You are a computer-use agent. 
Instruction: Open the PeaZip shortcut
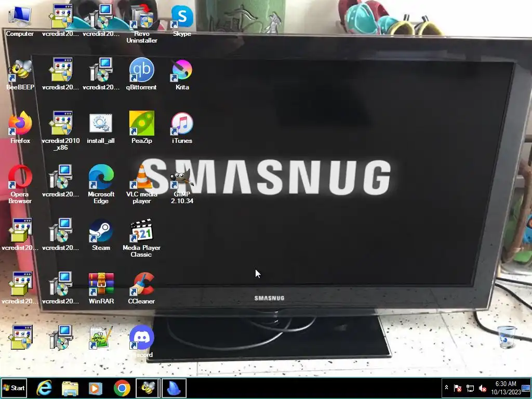click(x=141, y=128)
